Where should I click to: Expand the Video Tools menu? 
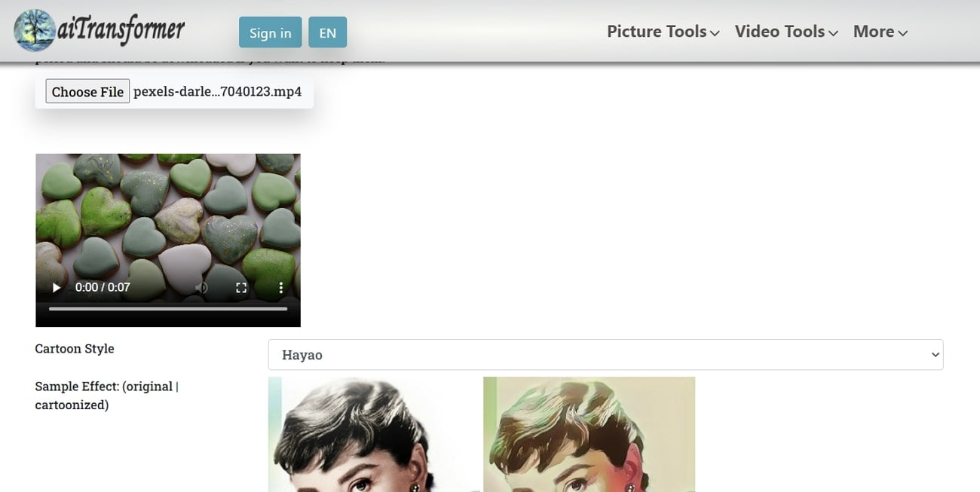(x=786, y=32)
